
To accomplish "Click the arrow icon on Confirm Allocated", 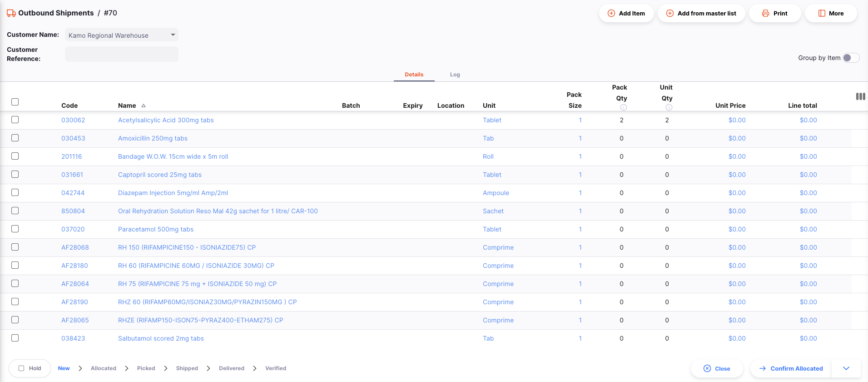I will point(763,368).
